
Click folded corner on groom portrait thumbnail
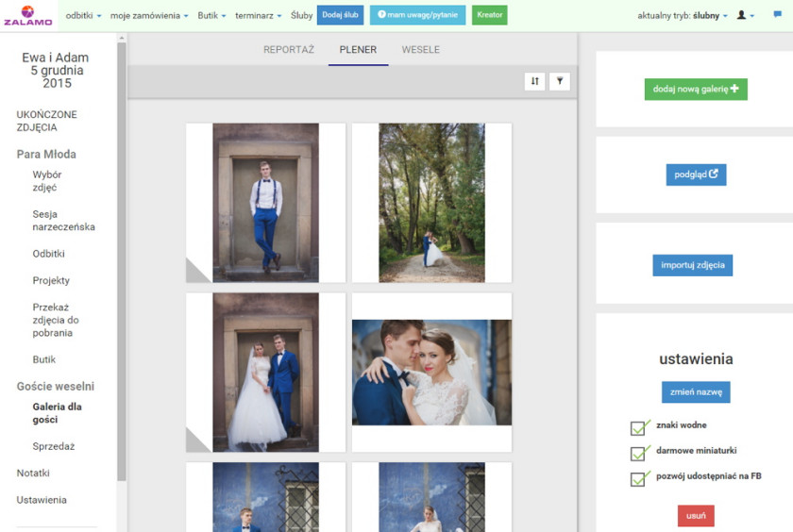click(197, 271)
